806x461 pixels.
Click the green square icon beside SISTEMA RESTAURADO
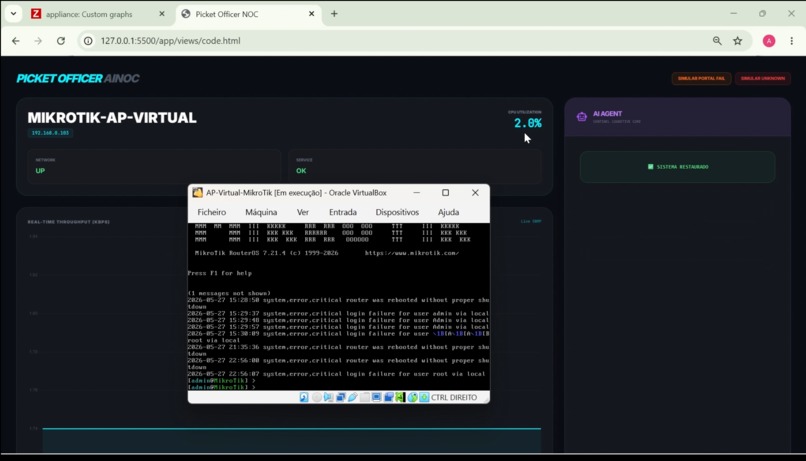(650, 167)
